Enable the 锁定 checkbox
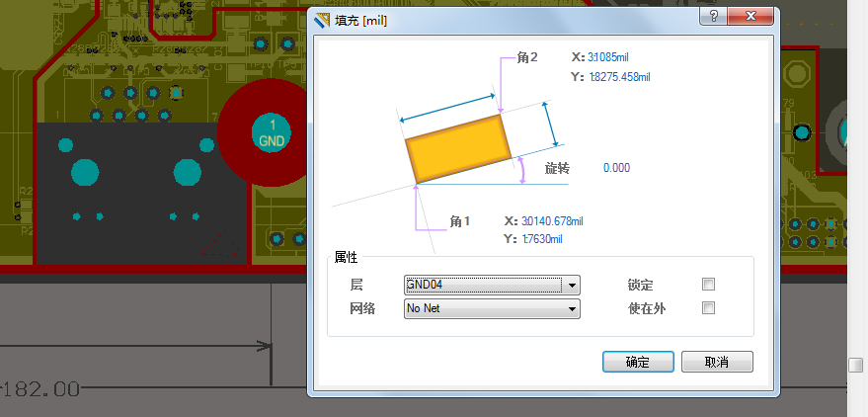This screenshot has width=868, height=417. tap(708, 285)
